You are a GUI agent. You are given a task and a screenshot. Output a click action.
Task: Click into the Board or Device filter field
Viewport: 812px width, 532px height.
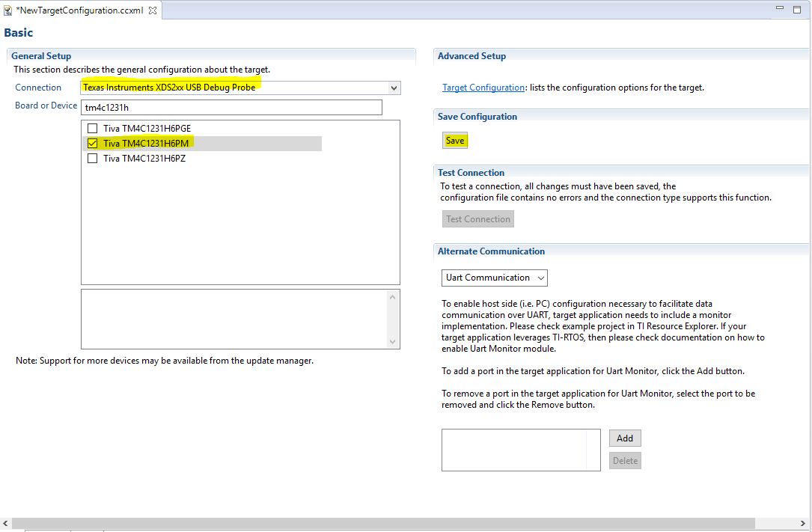[x=232, y=107]
